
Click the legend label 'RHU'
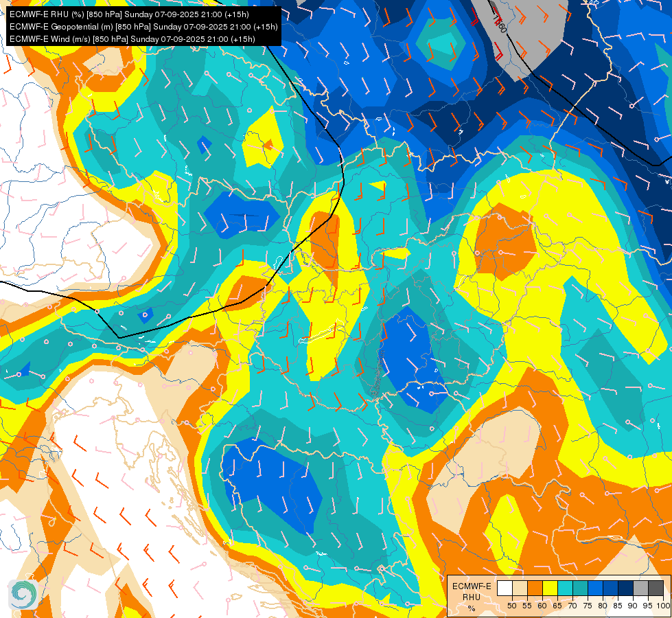(x=472, y=597)
